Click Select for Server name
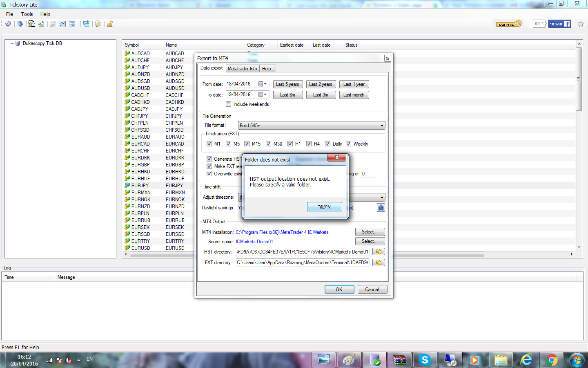The width and height of the screenshot is (588, 368). (370, 241)
